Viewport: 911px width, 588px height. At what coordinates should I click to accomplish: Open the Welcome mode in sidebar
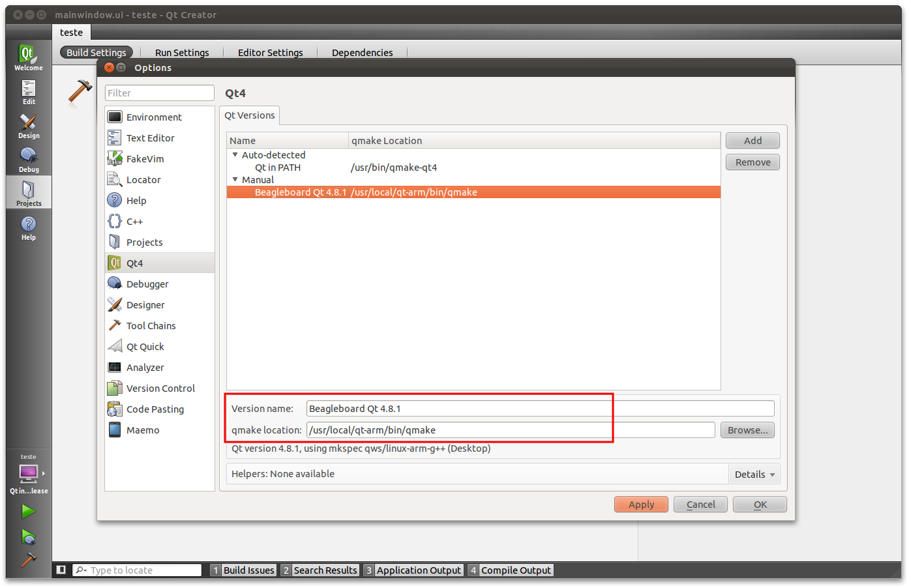tap(28, 57)
